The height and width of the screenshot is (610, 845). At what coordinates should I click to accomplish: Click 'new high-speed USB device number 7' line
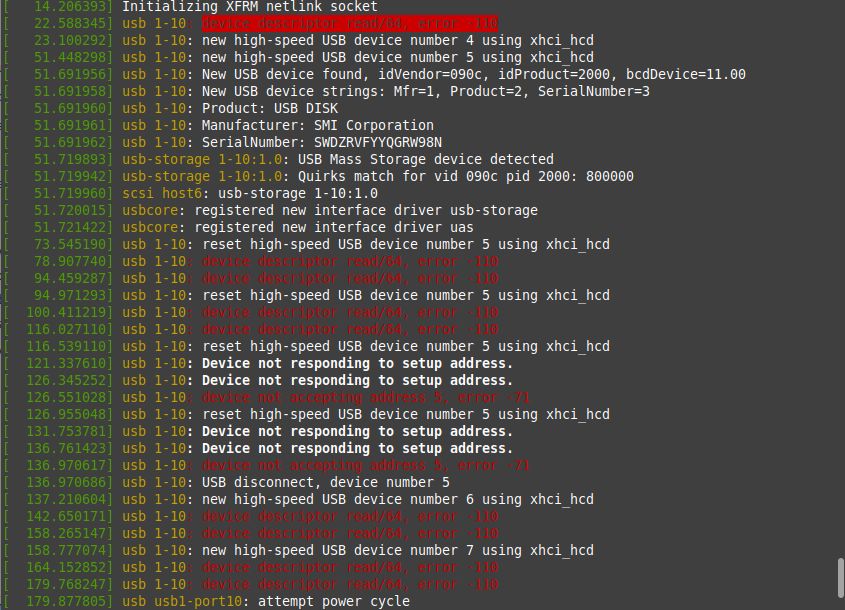click(299, 550)
